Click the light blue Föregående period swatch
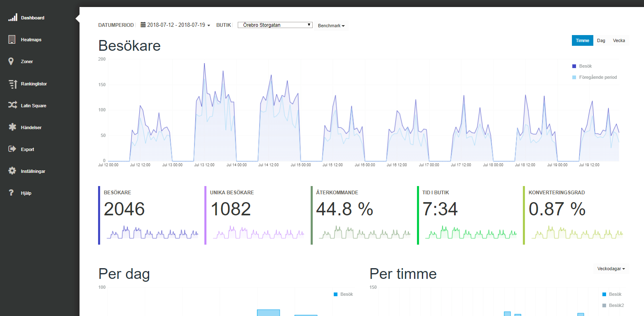 pos(574,77)
